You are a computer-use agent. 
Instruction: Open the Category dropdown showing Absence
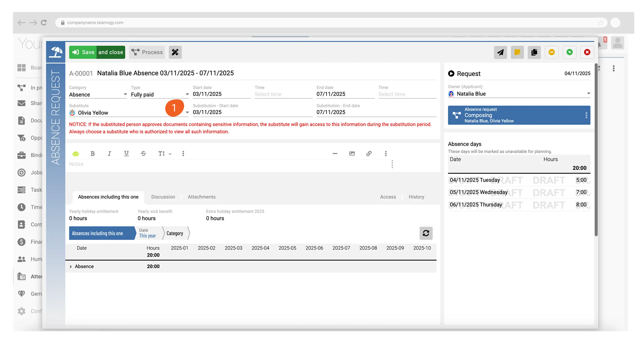pyautogui.click(x=98, y=95)
